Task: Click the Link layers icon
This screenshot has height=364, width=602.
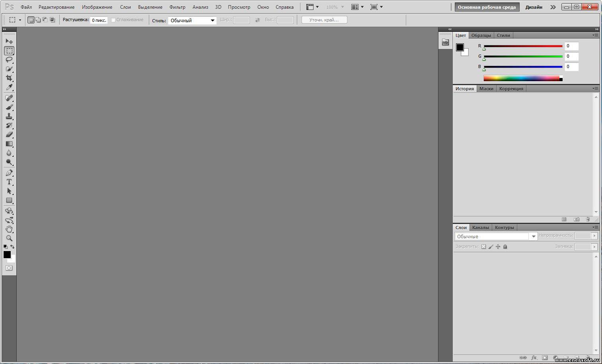Action: [523, 358]
